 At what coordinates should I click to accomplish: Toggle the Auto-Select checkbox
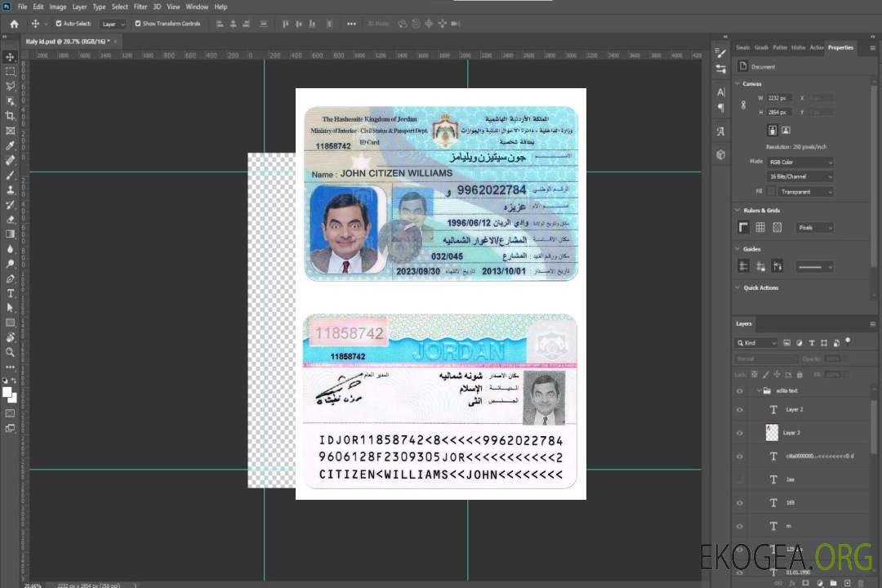(59, 24)
